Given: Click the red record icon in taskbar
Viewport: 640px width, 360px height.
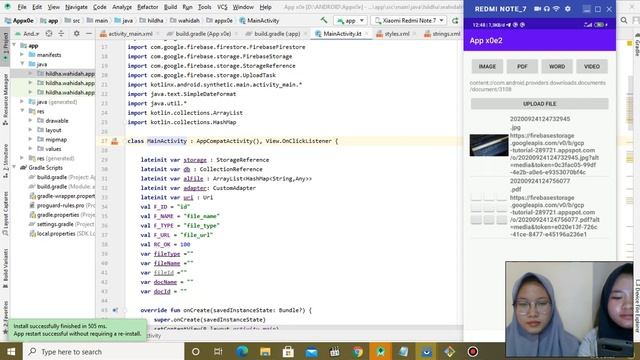Looking at the screenshot, I should 473,351.
